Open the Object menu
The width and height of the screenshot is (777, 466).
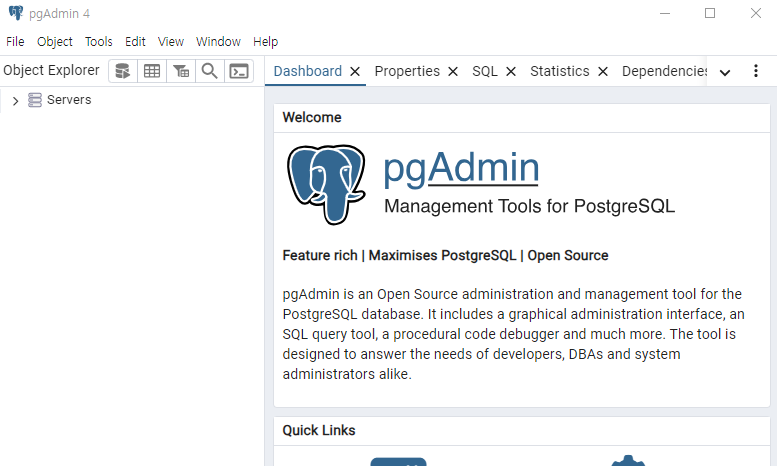55,42
